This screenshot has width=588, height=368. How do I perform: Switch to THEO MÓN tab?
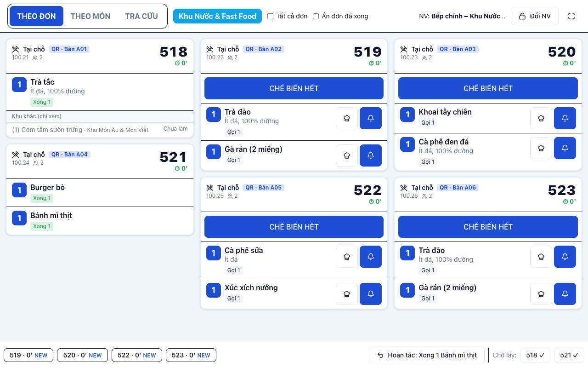pyautogui.click(x=90, y=16)
